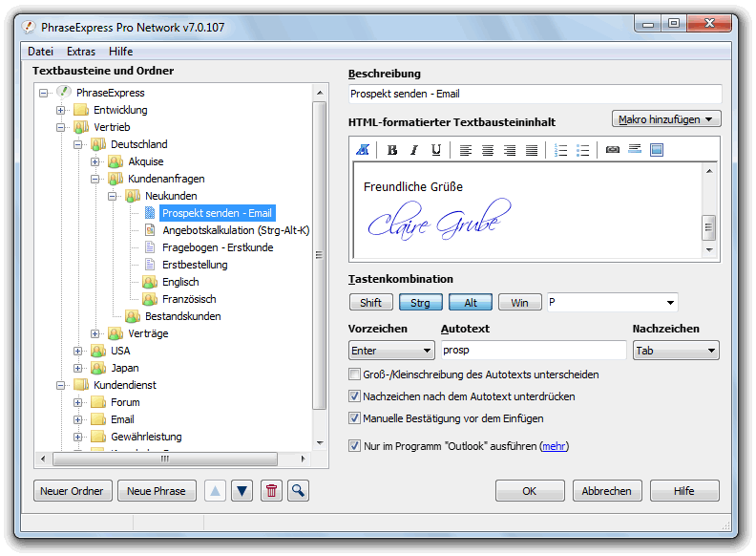
Task: Insert a bulleted list
Action: coord(583,150)
